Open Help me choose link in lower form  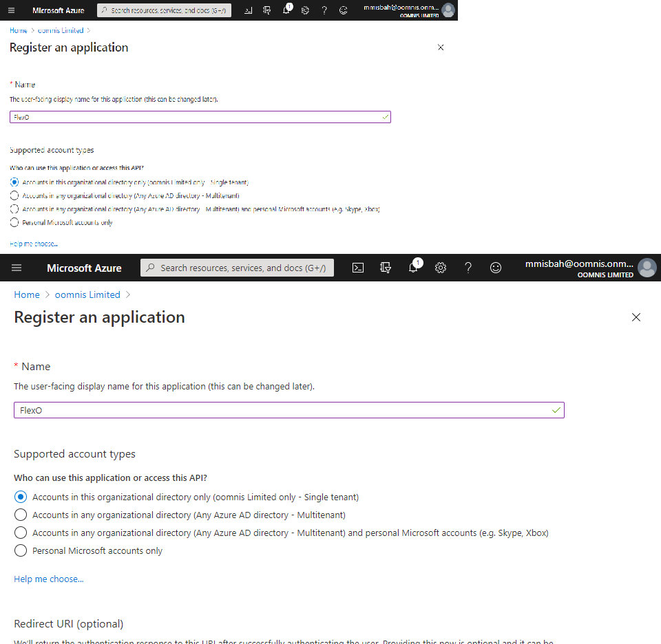pyautogui.click(x=48, y=579)
